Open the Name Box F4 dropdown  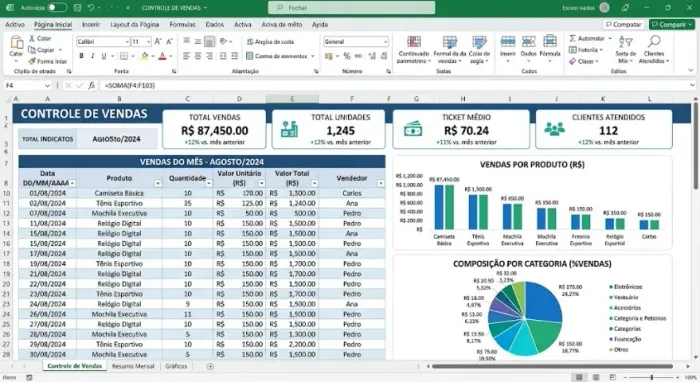pyautogui.click(x=47, y=85)
